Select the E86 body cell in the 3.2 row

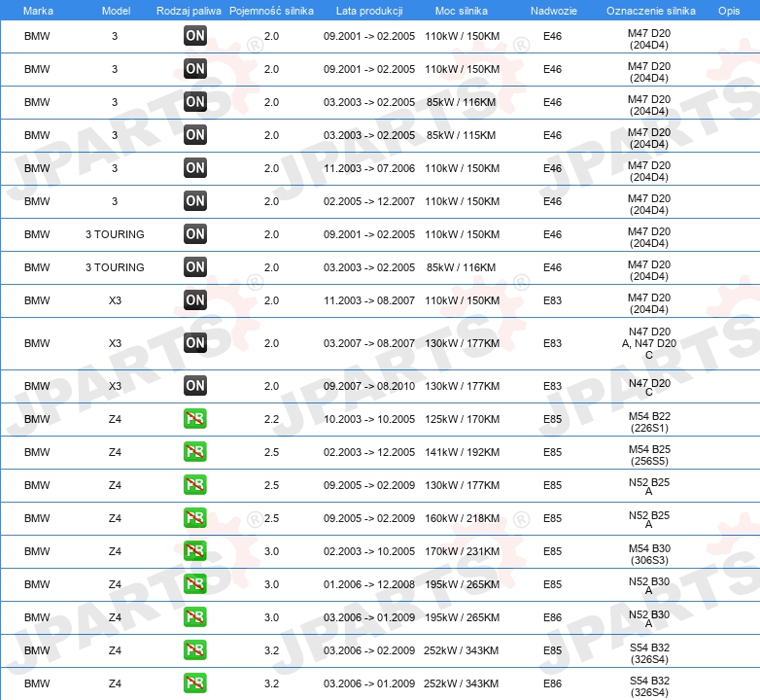click(553, 683)
